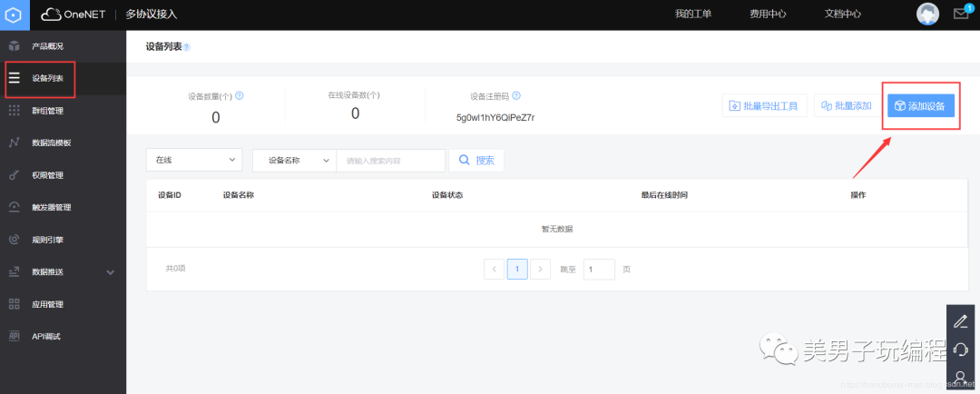Screen dimensions: 980x394
Task: Click the 应用管理 squares icon
Action: [15, 304]
